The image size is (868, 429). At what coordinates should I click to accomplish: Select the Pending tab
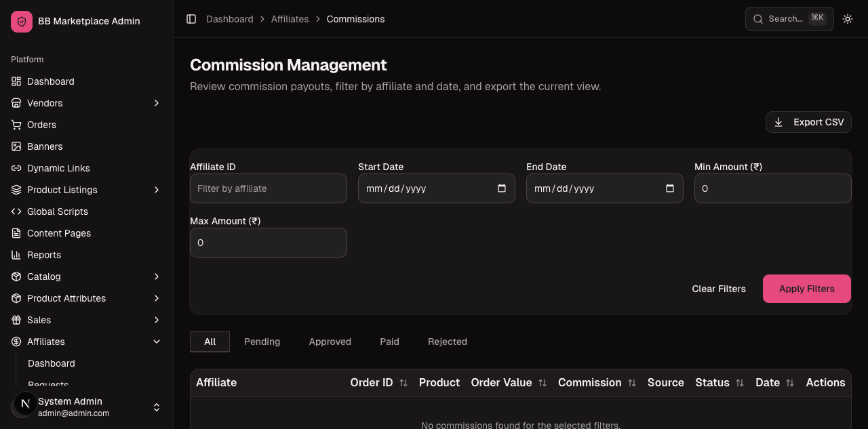262,342
